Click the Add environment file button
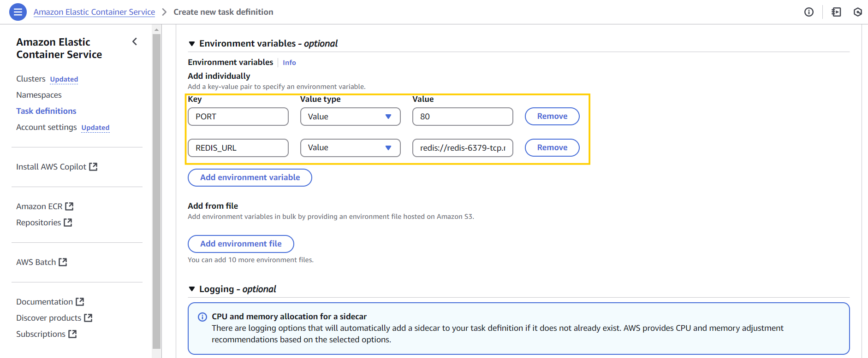868x358 pixels. click(241, 244)
